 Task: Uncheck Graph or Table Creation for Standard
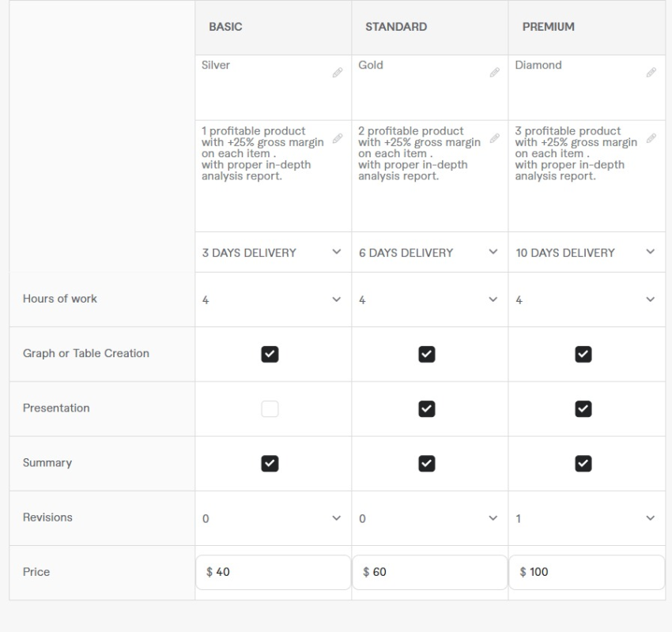tap(426, 354)
